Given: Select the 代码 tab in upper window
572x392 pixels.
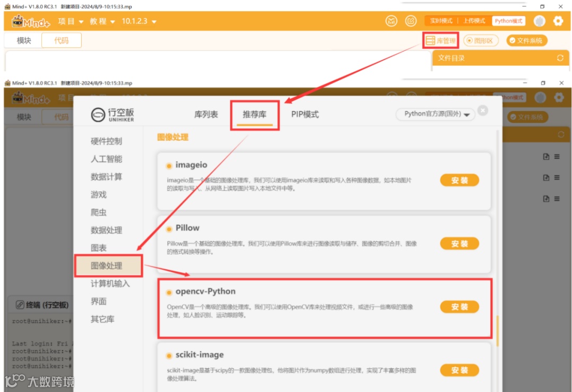Looking at the screenshot, I should 61,40.
